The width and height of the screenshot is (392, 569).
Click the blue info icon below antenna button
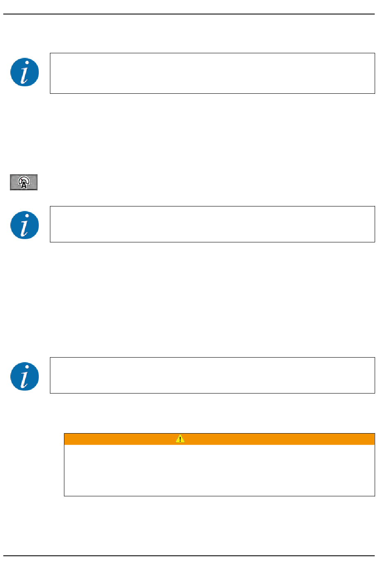click(x=25, y=225)
